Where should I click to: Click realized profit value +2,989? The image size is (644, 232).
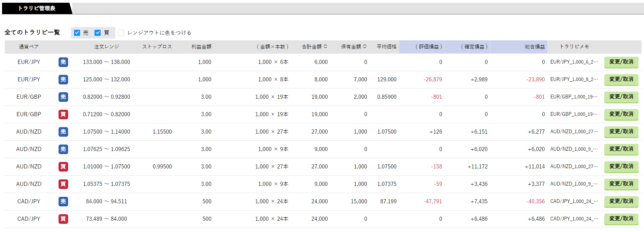click(479, 80)
